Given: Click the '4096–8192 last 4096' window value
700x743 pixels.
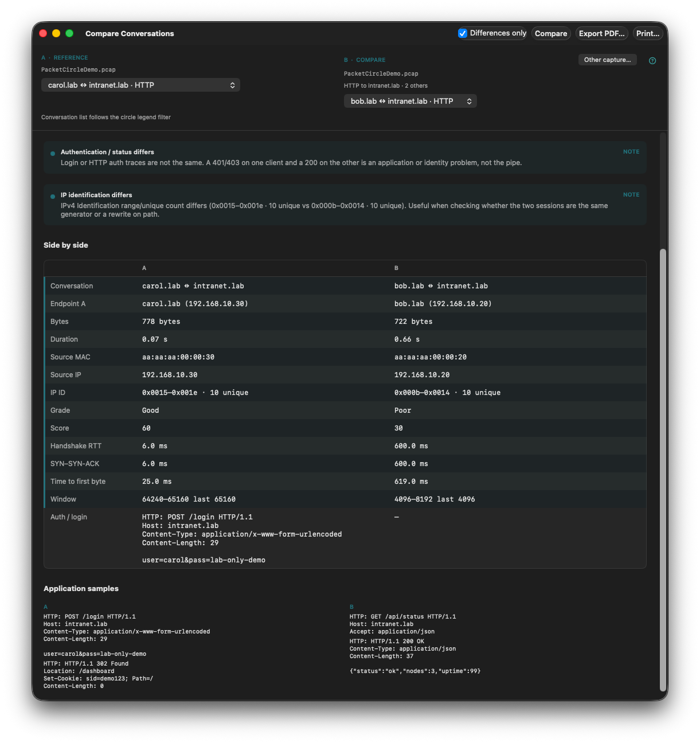Looking at the screenshot, I should pyautogui.click(x=435, y=499).
